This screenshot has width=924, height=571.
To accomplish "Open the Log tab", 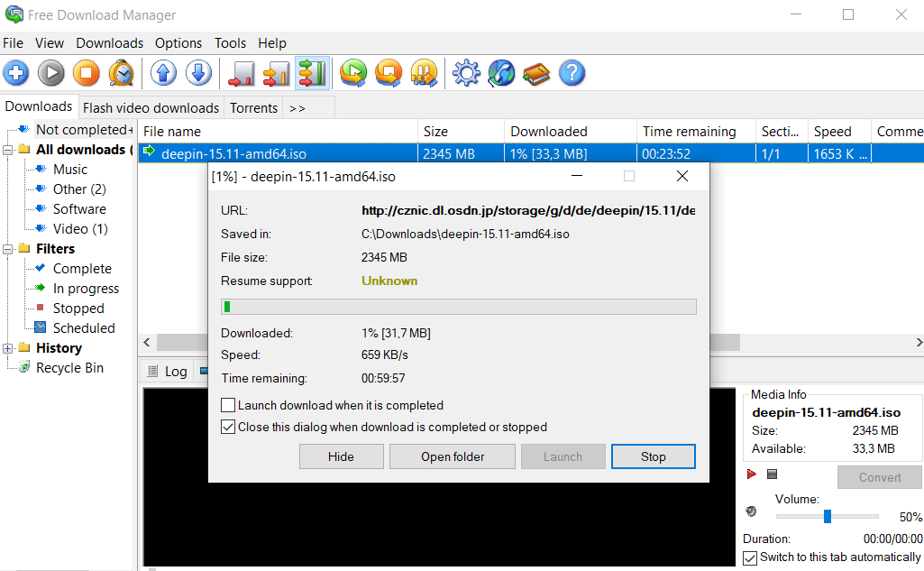I will click(x=168, y=371).
